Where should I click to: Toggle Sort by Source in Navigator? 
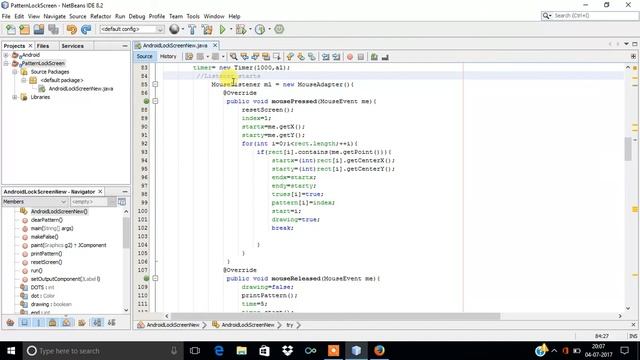(111, 322)
